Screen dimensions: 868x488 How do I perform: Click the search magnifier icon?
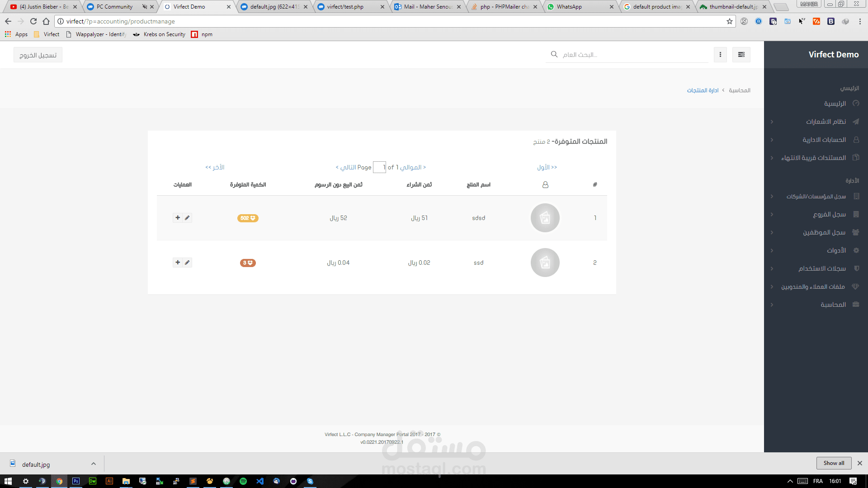(554, 54)
